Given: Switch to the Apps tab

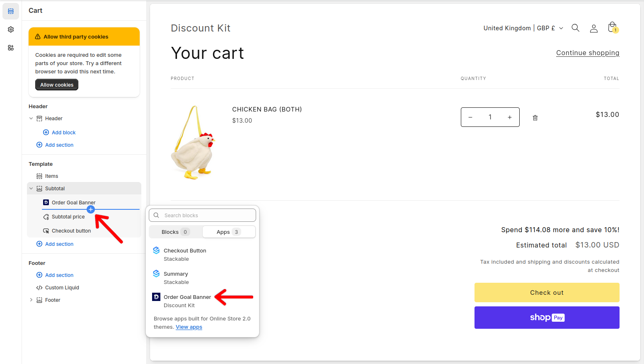Looking at the screenshot, I should (x=229, y=232).
